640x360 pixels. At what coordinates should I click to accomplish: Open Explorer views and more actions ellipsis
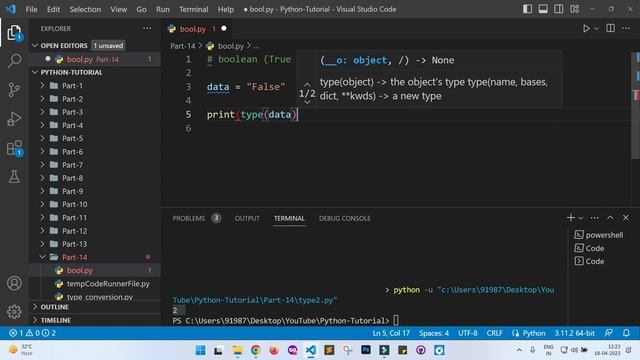(x=147, y=28)
